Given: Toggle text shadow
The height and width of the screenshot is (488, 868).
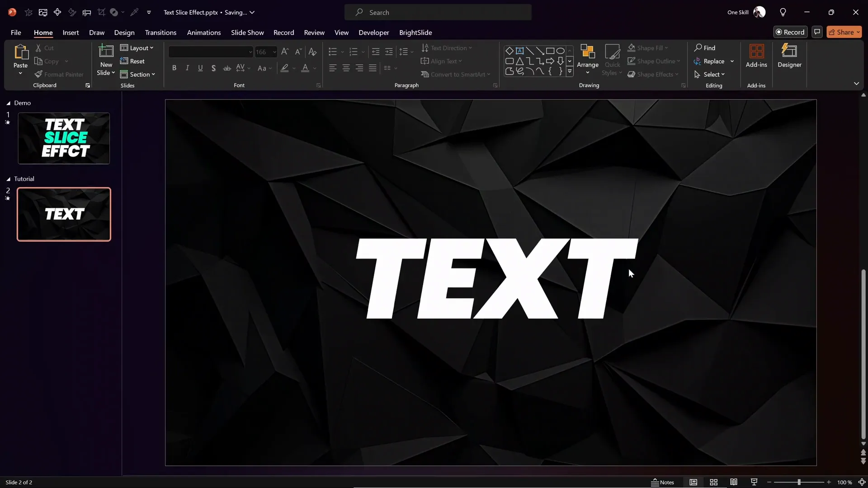Looking at the screenshot, I should tap(213, 68).
